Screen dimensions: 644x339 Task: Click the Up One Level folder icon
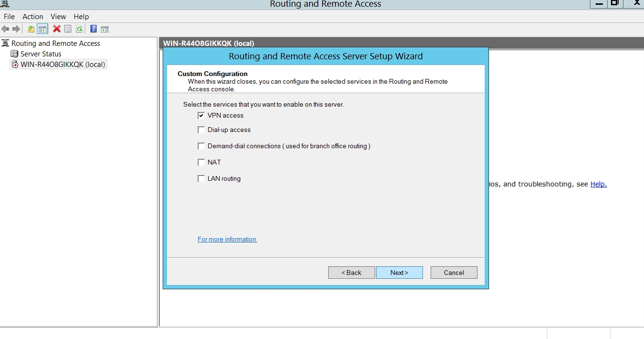click(x=31, y=29)
